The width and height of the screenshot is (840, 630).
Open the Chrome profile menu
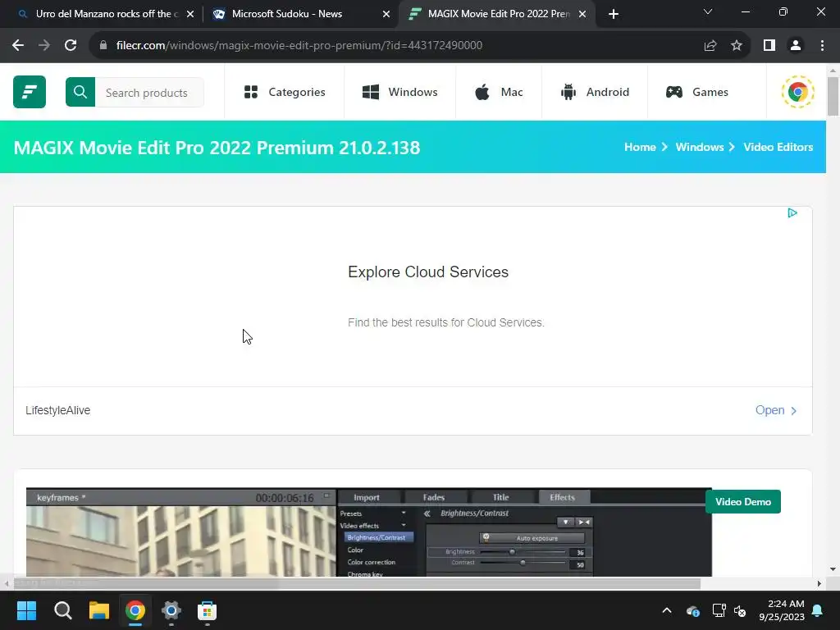click(x=796, y=46)
